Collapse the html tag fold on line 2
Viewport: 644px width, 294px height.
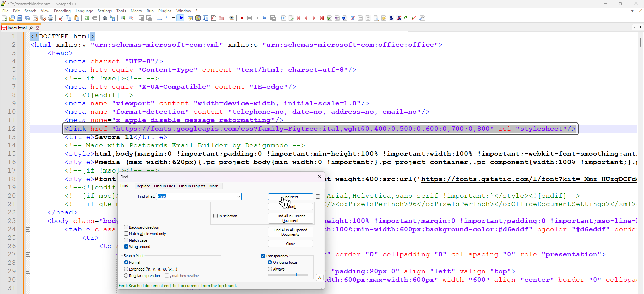pyautogui.click(x=28, y=45)
